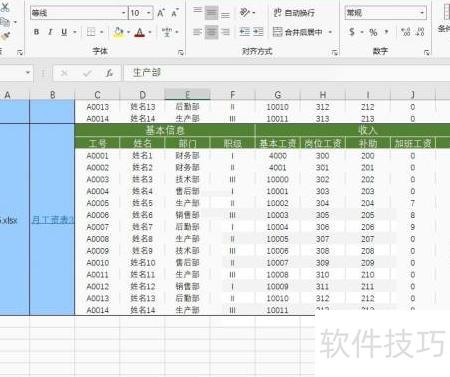Click 合并后居中 merge and center
The height and width of the screenshot is (377, 450).
coord(297,32)
